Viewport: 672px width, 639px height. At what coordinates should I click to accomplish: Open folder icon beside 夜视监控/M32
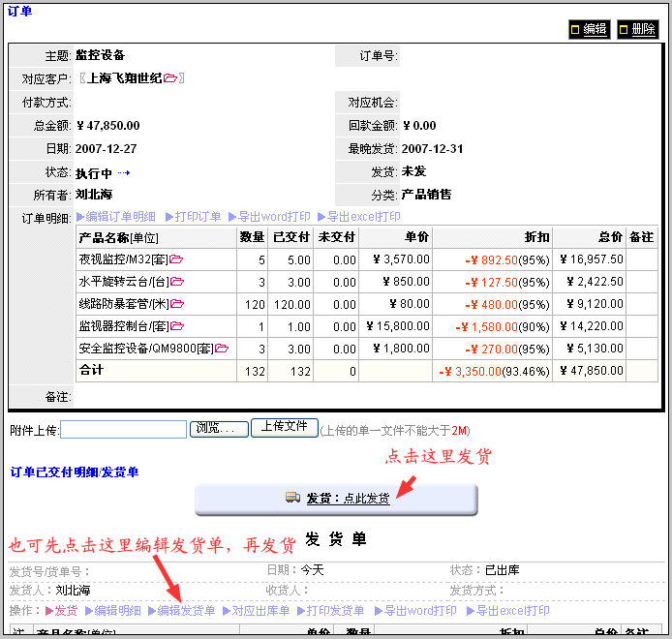point(176,259)
